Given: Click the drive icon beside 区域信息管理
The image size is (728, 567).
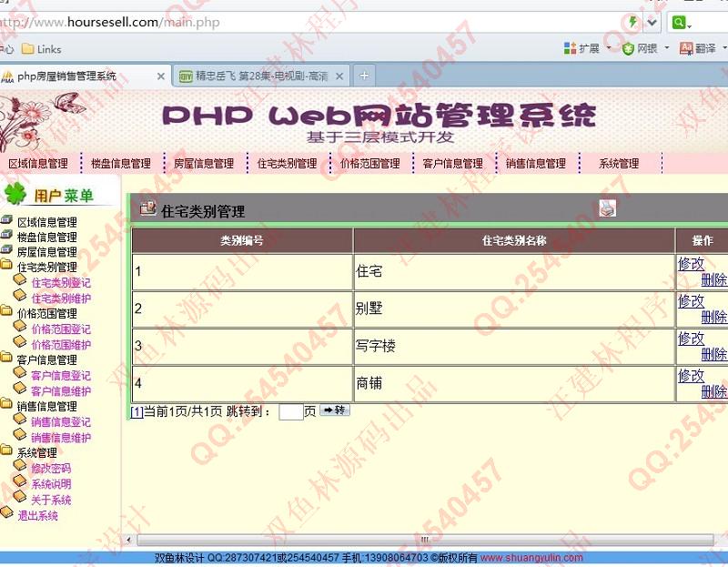Looking at the screenshot, I should pos(6,219).
